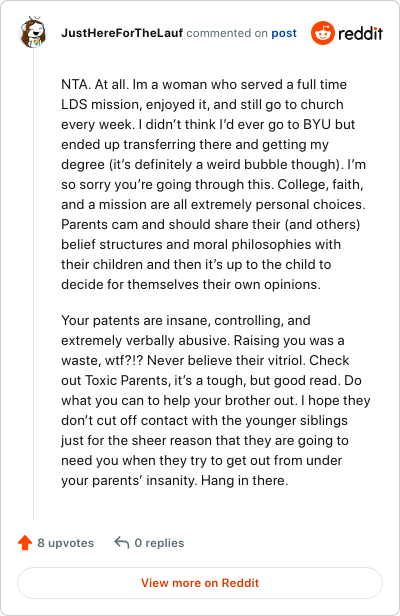Screen dimensions: 400x616
Task: Click the "View more on Reddit" button
Action: coord(200,583)
